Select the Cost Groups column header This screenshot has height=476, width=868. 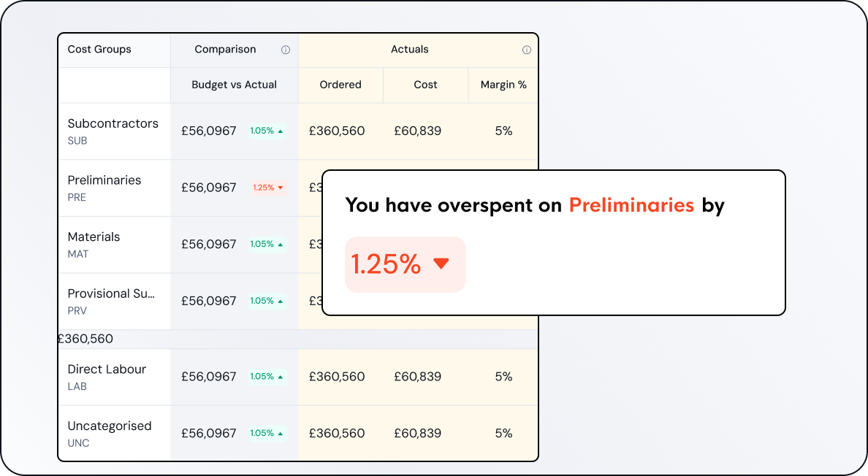click(99, 50)
